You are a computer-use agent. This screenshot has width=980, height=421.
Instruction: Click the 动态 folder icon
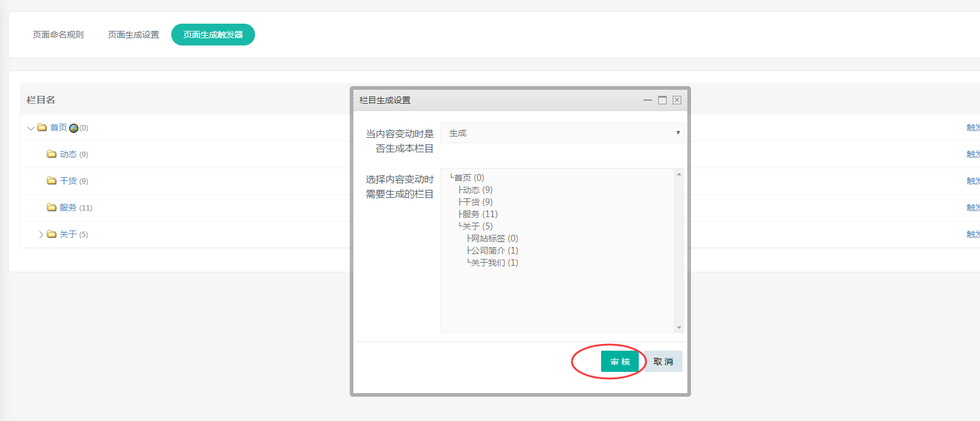tap(52, 154)
